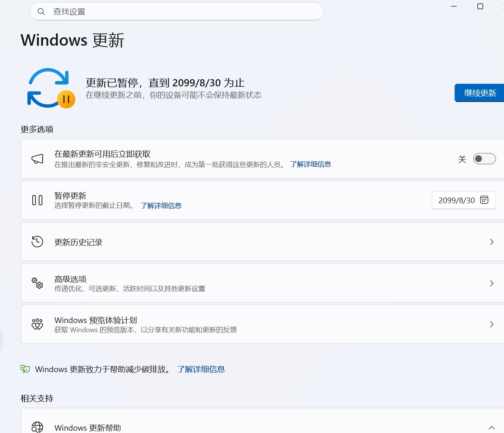Image resolution: width=504 pixels, height=433 pixels.
Task: Open 了解详细信息 link about carbon emissions
Action: point(201,369)
